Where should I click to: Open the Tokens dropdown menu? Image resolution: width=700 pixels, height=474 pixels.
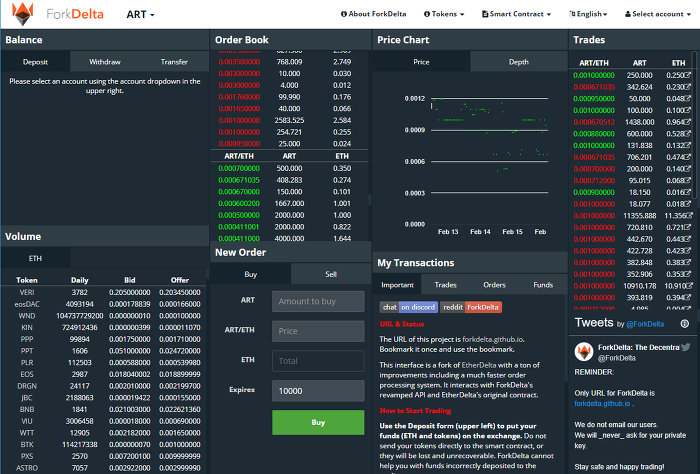[444, 14]
